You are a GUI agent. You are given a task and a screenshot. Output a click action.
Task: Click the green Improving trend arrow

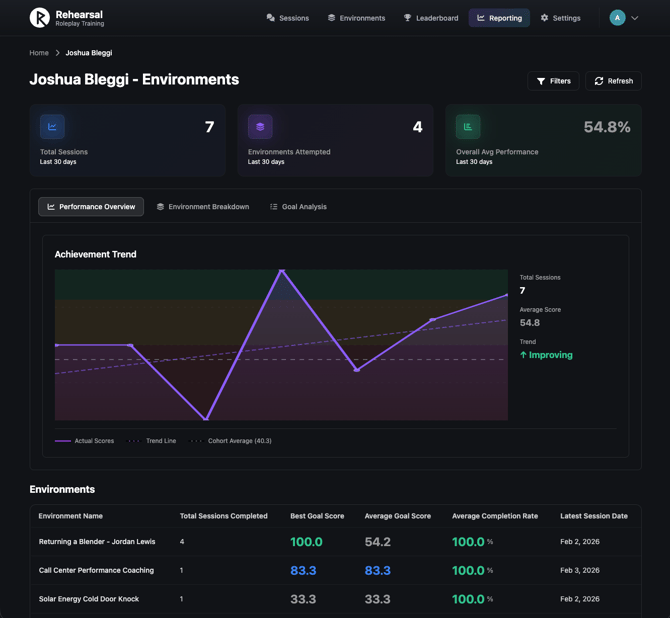[523, 355]
